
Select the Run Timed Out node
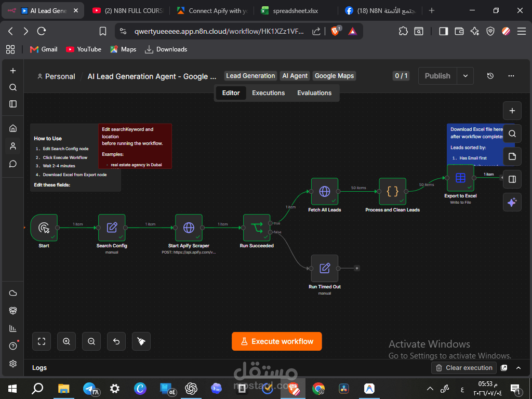(325, 269)
